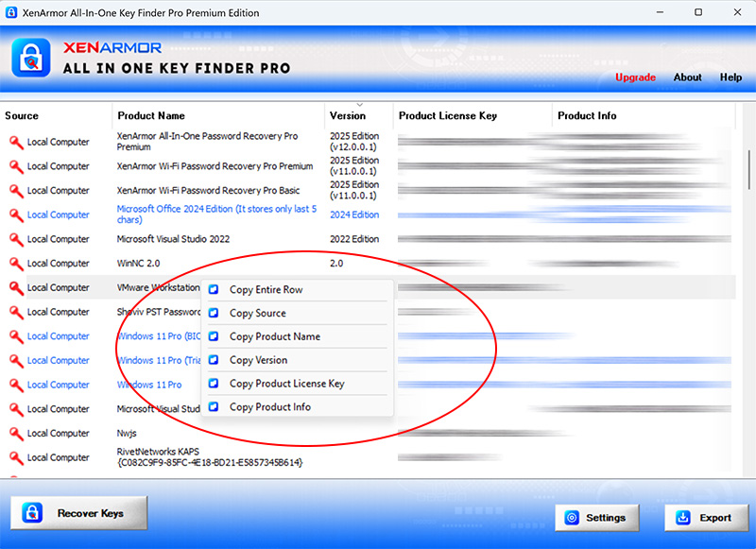This screenshot has height=549, width=756.
Task: Click the copy icon next to Copy Product Name
Action: coord(214,336)
